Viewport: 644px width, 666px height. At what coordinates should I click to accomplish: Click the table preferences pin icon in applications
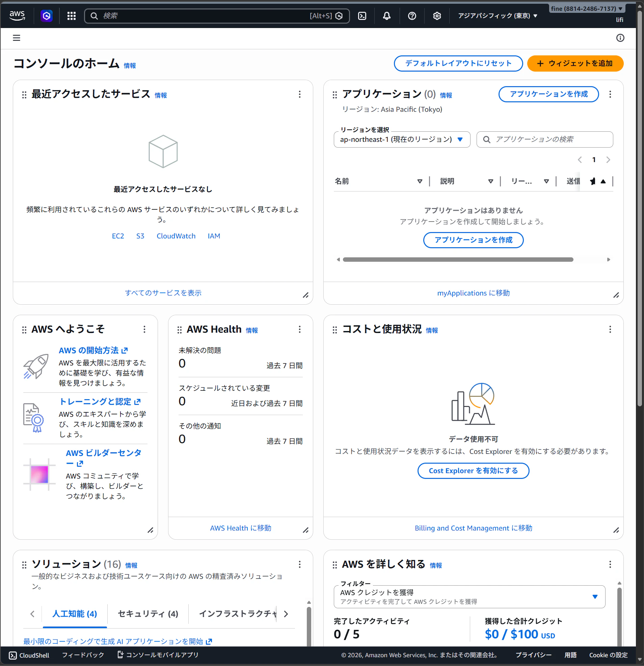[x=593, y=181]
